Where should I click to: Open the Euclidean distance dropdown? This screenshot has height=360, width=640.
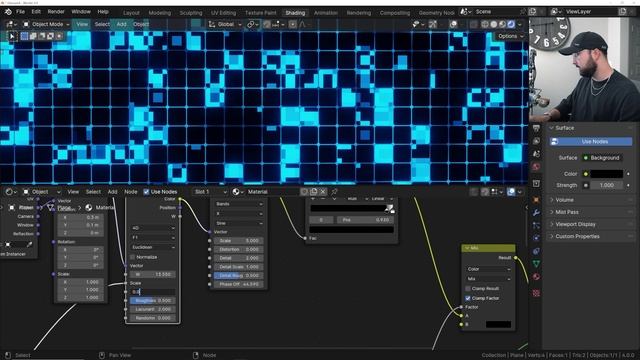(x=153, y=247)
